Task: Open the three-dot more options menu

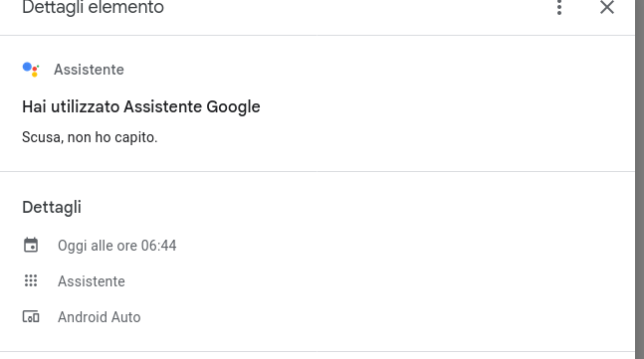Action: [559, 7]
